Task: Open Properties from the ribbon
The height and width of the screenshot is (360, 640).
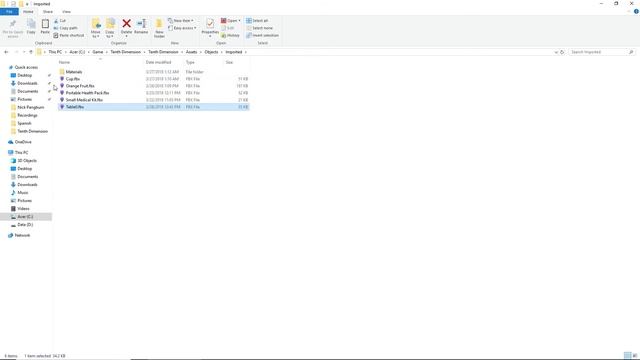Action: coord(210,27)
